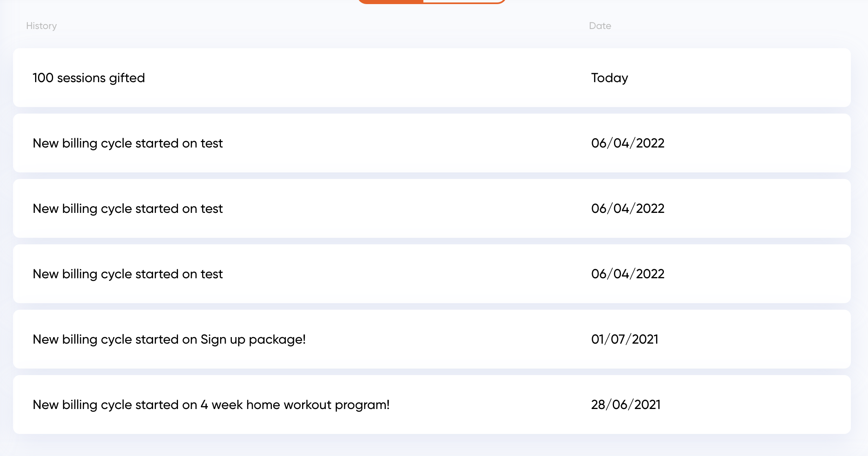Open the '100 sessions gifted' history entry

click(x=432, y=78)
